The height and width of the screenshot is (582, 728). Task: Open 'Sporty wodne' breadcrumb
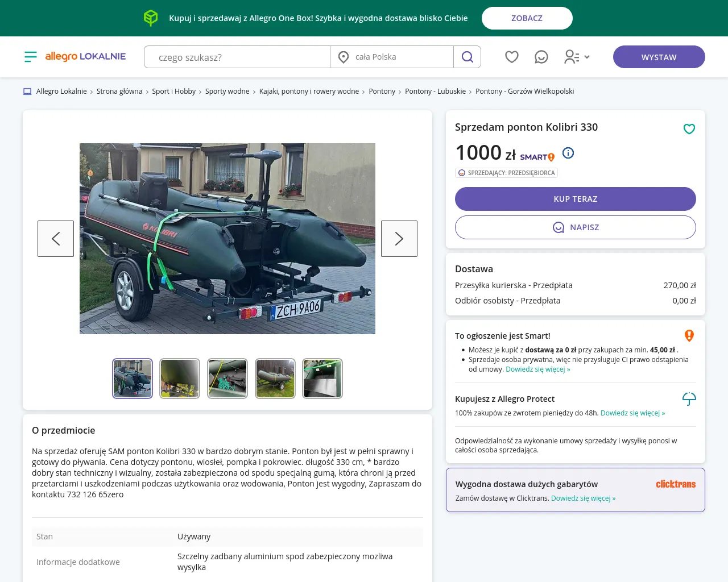(x=227, y=92)
